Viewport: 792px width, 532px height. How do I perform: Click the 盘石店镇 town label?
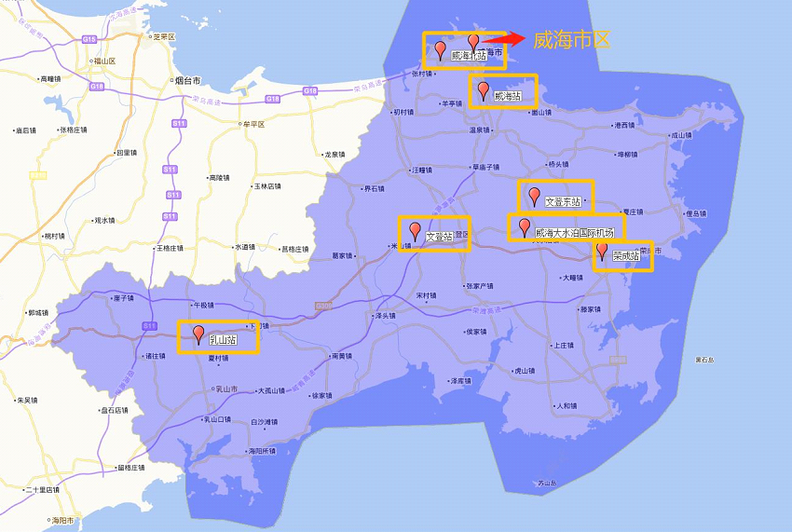point(115,410)
